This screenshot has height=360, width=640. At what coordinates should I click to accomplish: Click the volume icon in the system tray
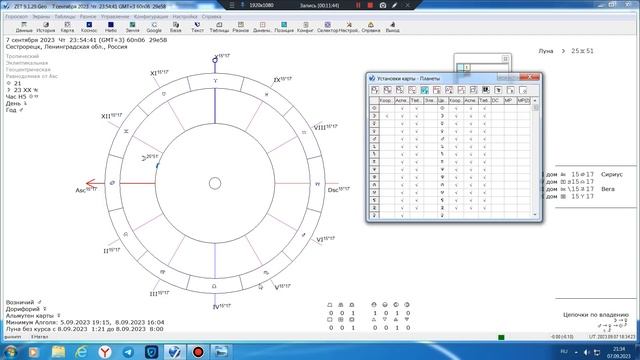point(587,352)
